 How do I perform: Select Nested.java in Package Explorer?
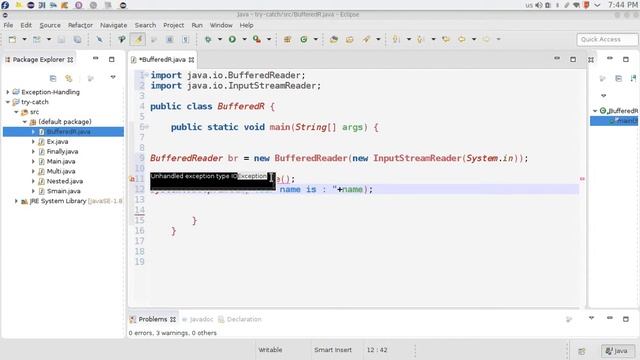coord(64,181)
